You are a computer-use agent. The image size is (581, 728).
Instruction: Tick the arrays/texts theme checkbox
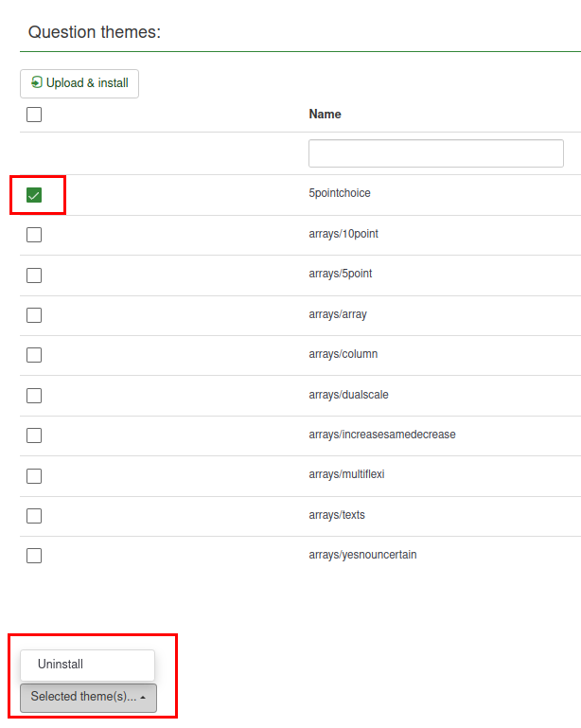tap(34, 516)
